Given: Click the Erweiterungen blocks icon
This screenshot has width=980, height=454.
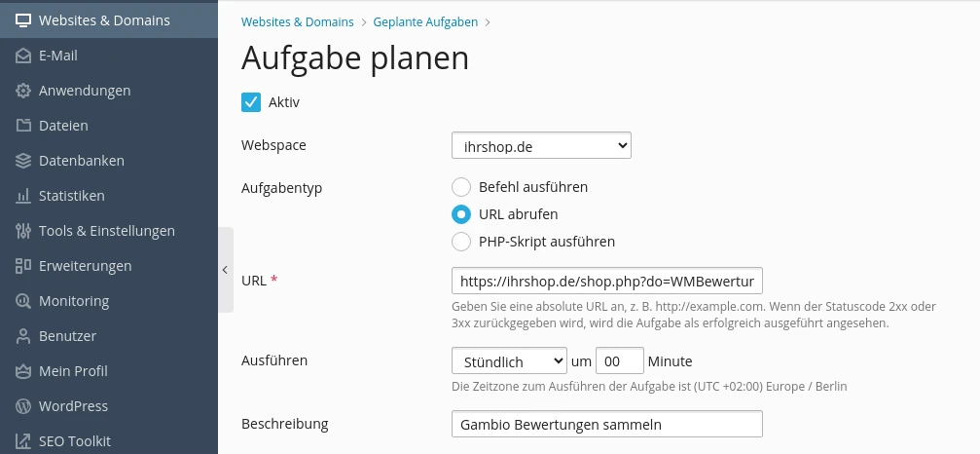Looking at the screenshot, I should pos(23,266).
